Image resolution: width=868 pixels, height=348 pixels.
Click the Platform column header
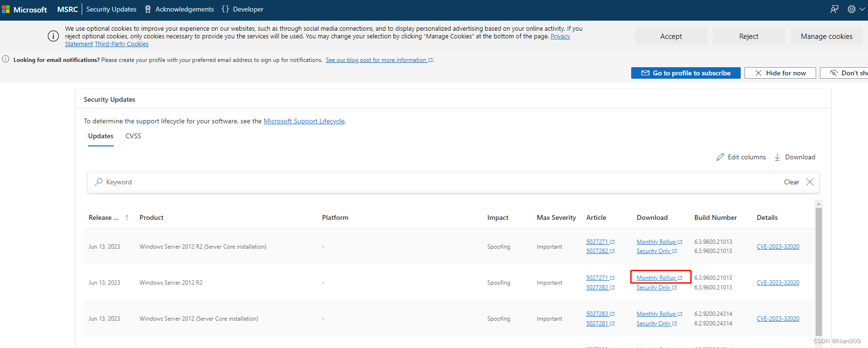[x=335, y=218]
